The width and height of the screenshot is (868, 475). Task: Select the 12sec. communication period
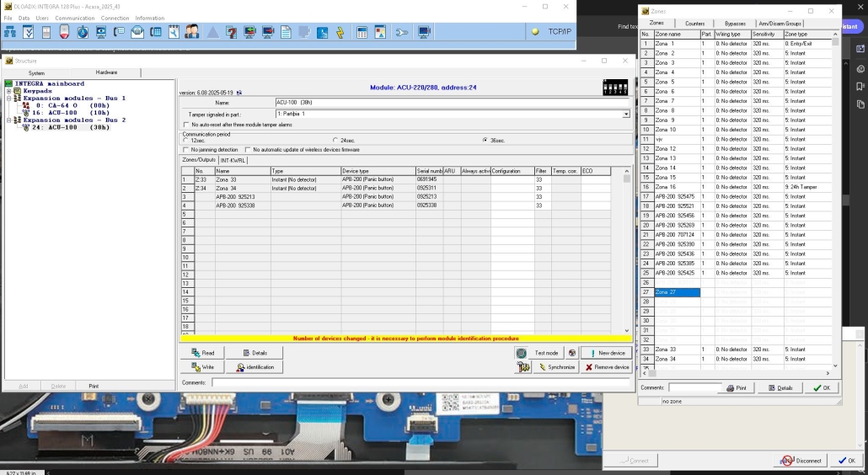tap(185, 140)
